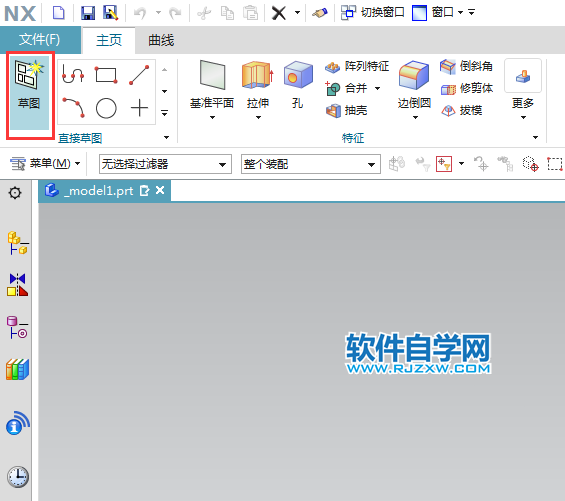Screen dimensions: 565x501
Task: Open the resource bar settings gear
Action: click(x=15, y=193)
